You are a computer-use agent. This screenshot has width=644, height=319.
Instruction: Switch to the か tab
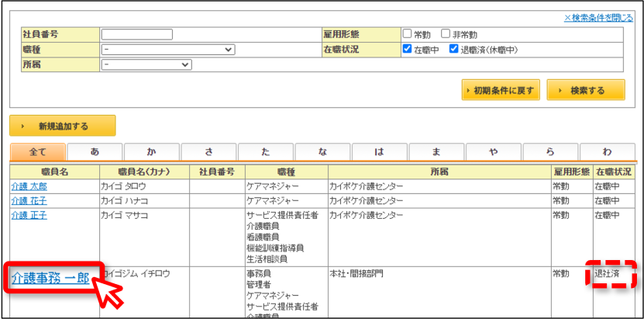152,151
